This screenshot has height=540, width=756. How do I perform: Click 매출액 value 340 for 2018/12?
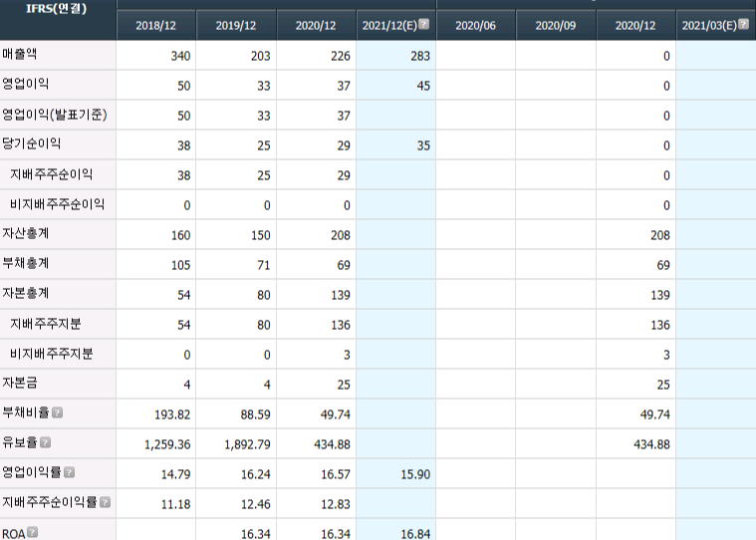point(181,56)
